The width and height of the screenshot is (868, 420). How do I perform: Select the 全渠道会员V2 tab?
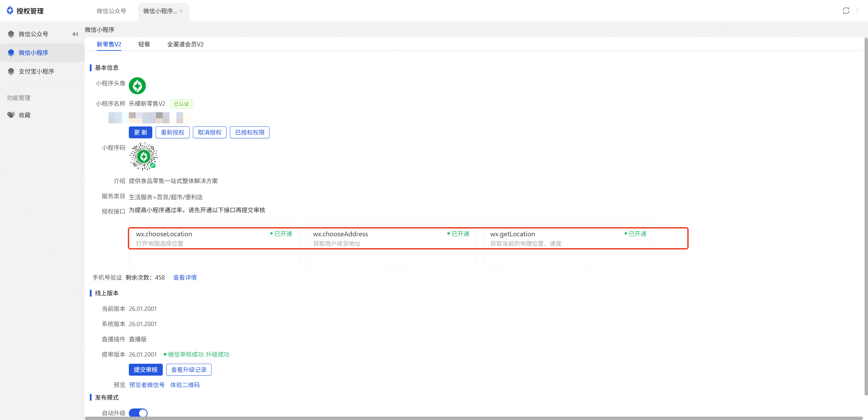[185, 44]
